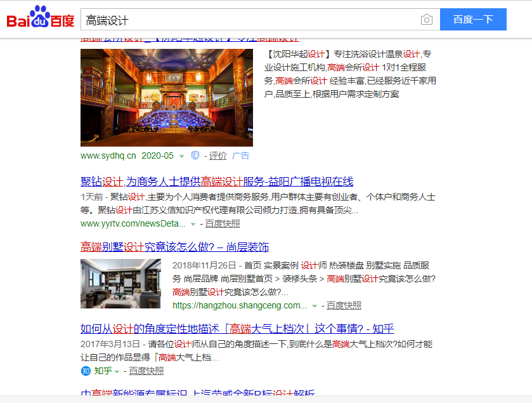Image resolution: width=532 pixels, height=403 pixels.
Task: Click the Baidu logo
Action: click(41, 17)
